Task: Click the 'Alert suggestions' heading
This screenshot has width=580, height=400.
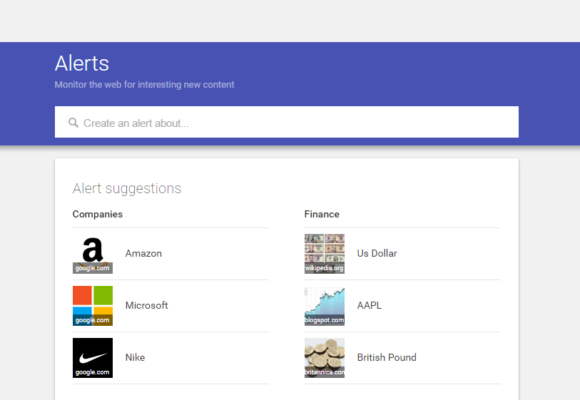Action: point(127,189)
